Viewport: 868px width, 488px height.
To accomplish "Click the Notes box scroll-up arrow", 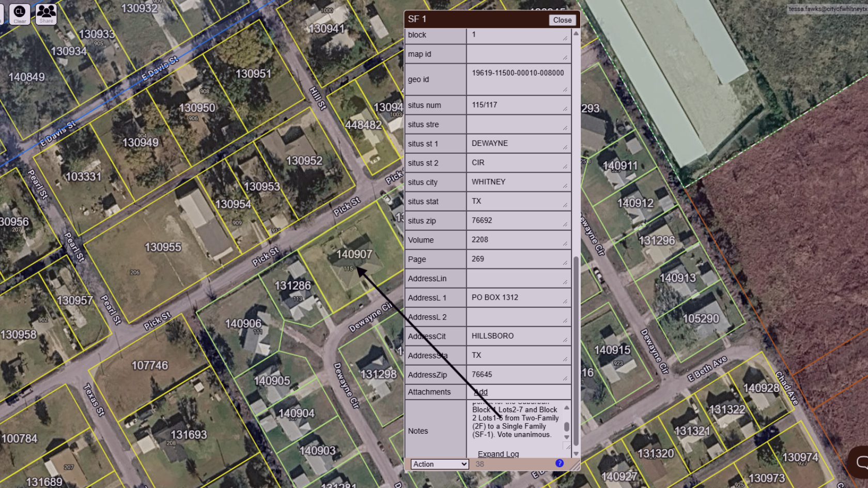I will click(x=567, y=408).
